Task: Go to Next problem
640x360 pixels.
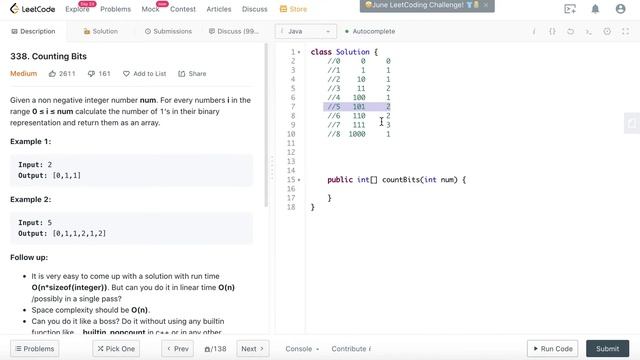Action: [252, 349]
